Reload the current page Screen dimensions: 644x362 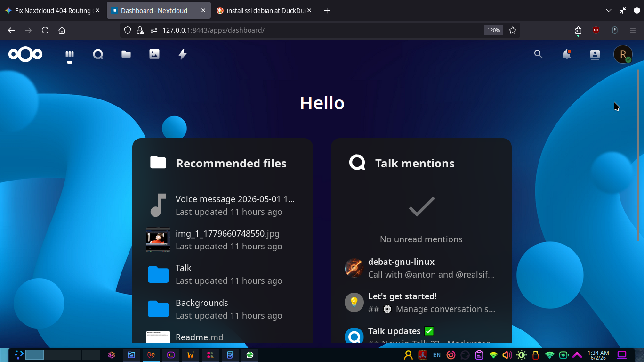45,30
